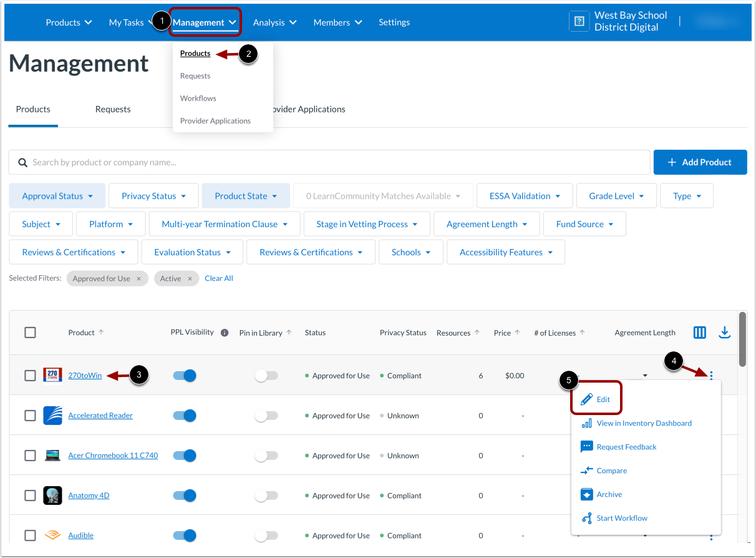
Task: Check the select-all checkbox in table header
Action: [x=30, y=332]
